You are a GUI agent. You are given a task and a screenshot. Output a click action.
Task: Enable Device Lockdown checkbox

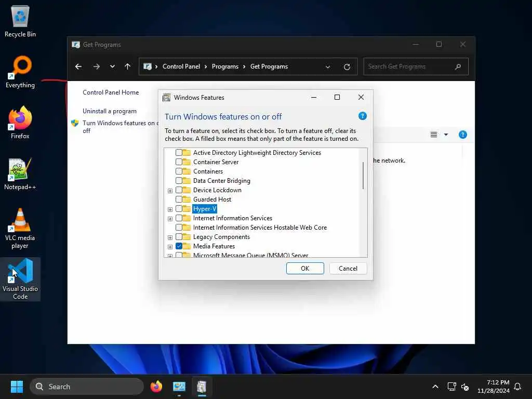179,190
